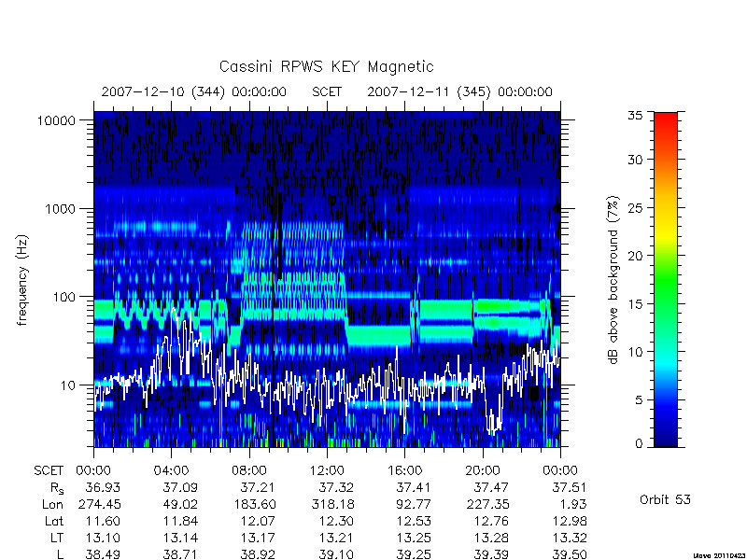Click the 'Orbit 53' label
The width and height of the screenshot is (747, 560).
(x=665, y=499)
